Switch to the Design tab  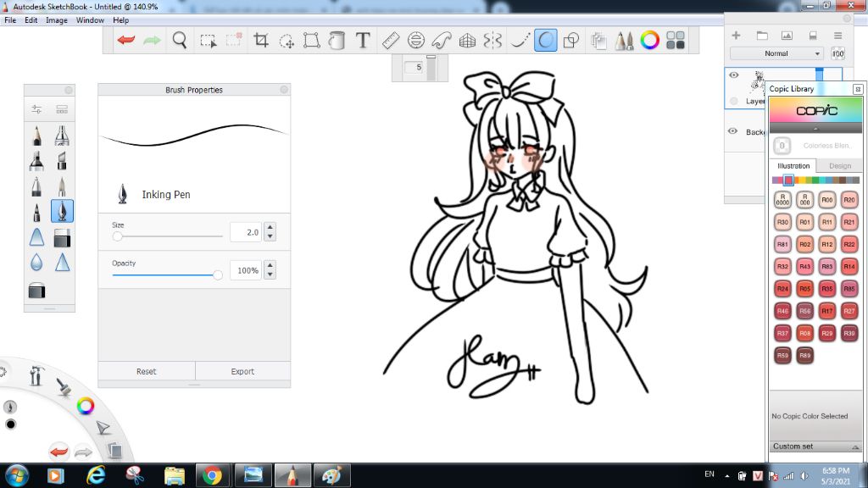click(839, 166)
